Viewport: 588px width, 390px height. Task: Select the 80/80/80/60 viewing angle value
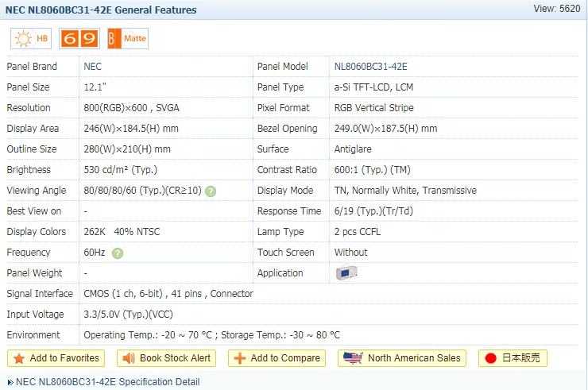point(142,190)
